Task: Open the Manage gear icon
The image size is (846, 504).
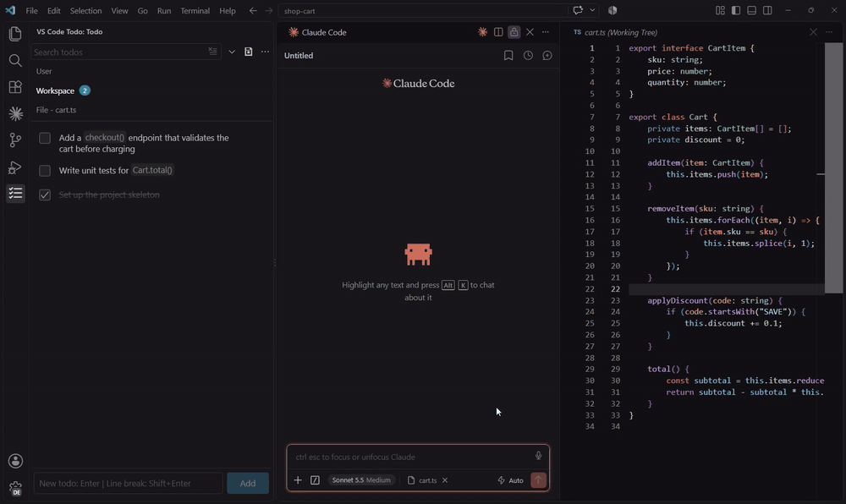Action: pyautogui.click(x=15, y=489)
